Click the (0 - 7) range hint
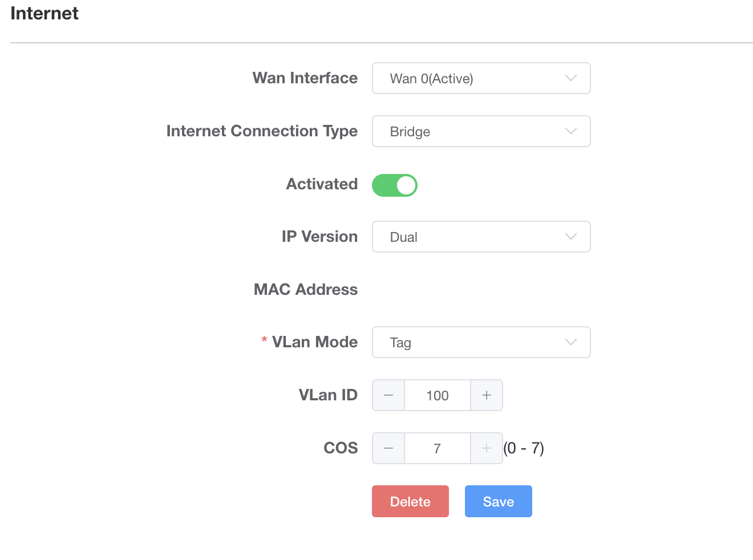 (x=524, y=448)
